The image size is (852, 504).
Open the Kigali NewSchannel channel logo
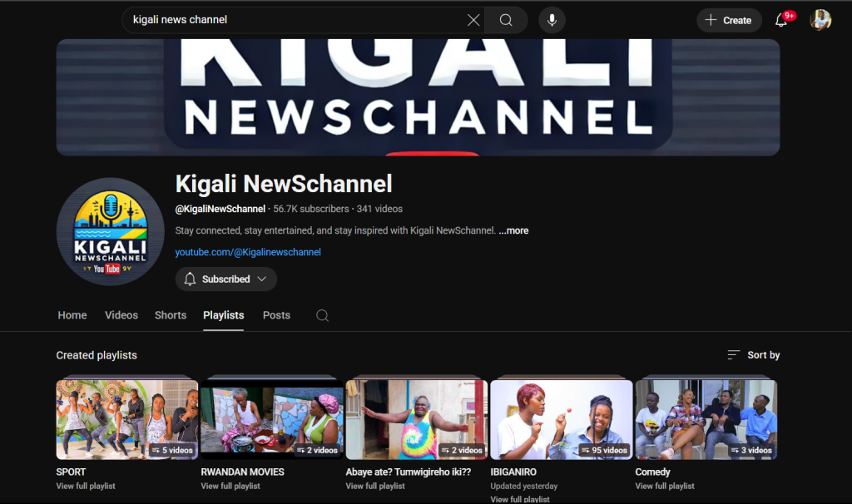pos(111,231)
